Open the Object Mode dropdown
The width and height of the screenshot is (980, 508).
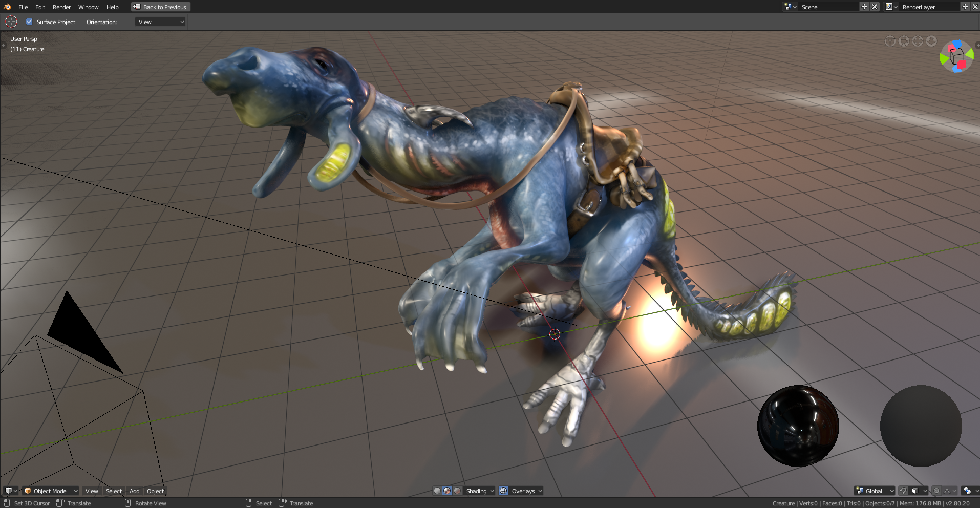51,491
